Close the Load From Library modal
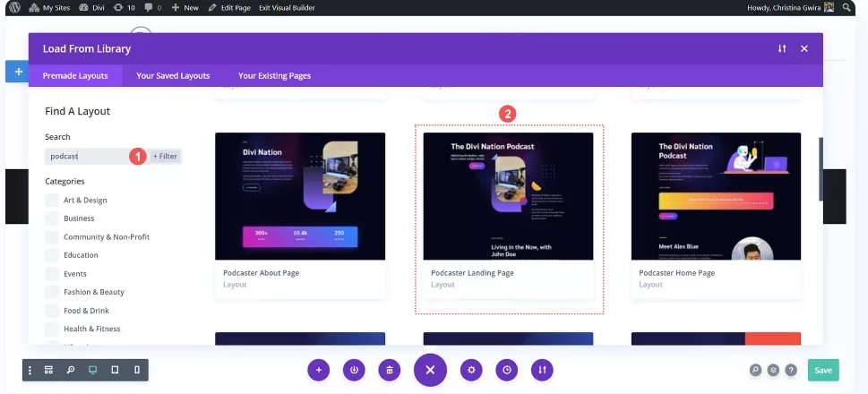Screen dimensions: 868x394 804,48
